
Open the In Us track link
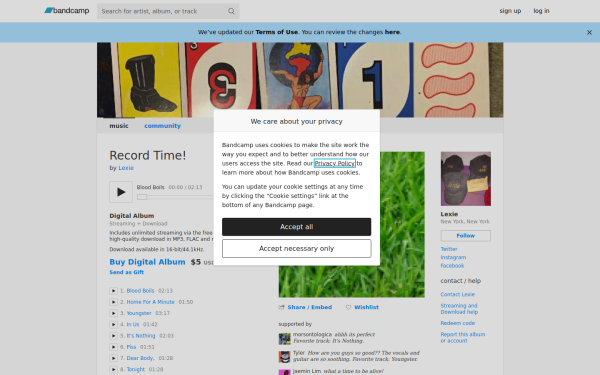tap(133, 324)
